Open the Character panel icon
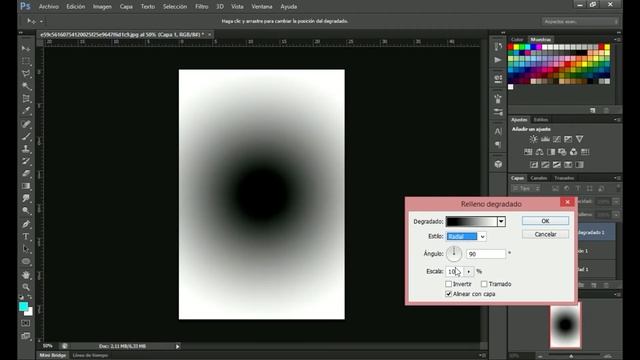 coord(498,131)
